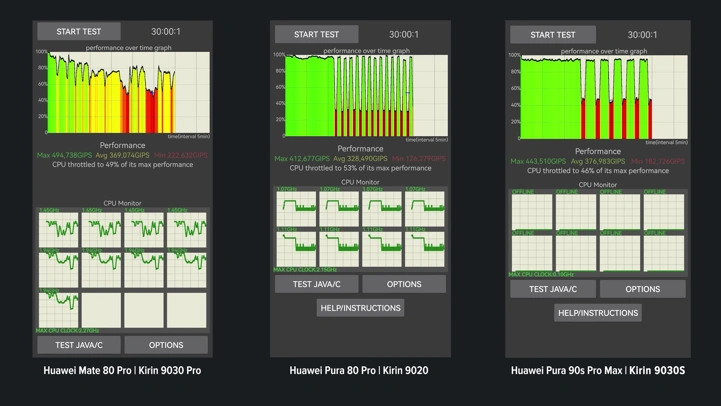Click the Avg 328,490GIPS value

click(x=360, y=158)
